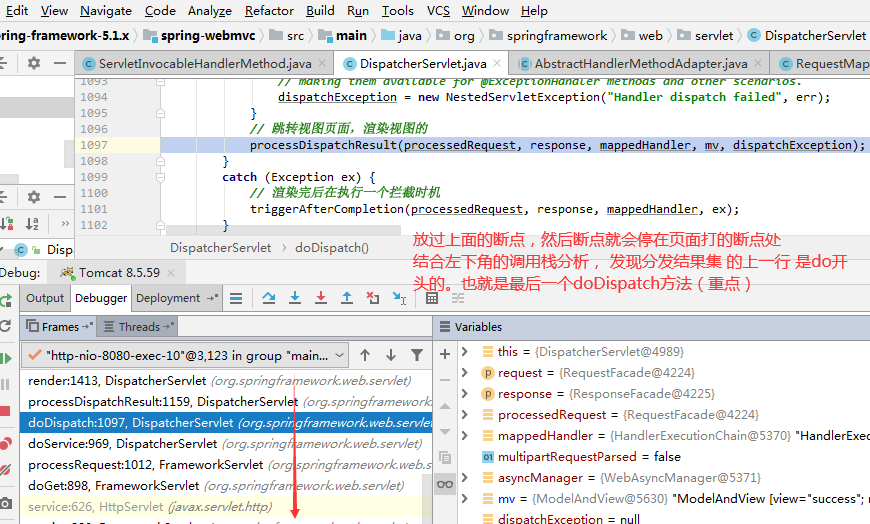Click doDispatch() in editor breadcrumb
This screenshot has width=870, height=524.
332,248
